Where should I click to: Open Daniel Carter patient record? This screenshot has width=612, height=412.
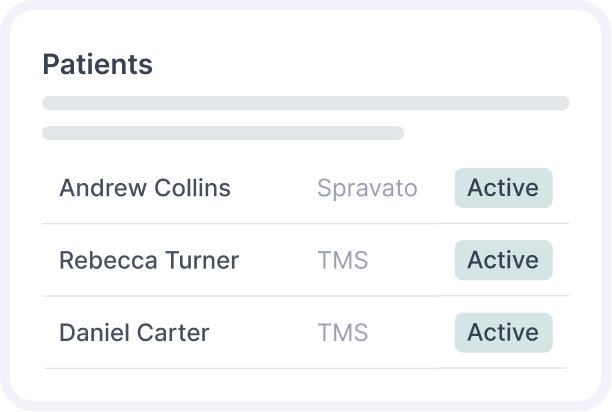tap(134, 332)
